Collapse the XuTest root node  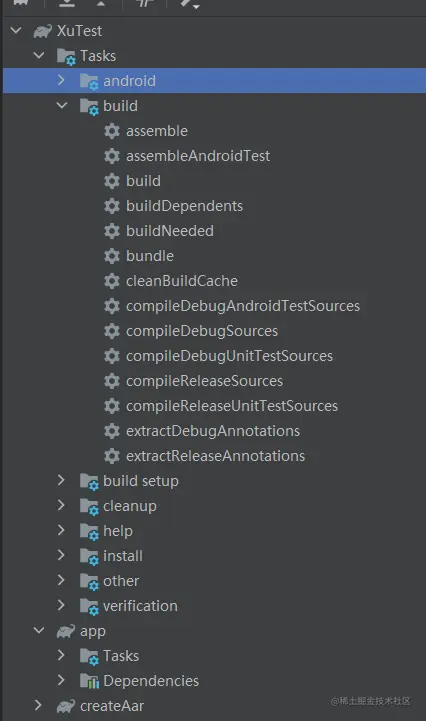(16, 31)
